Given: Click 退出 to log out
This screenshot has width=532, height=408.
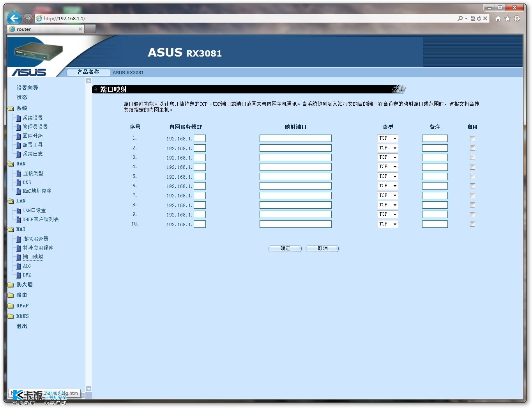Looking at the screenshot, I should (x=22, y=326).
